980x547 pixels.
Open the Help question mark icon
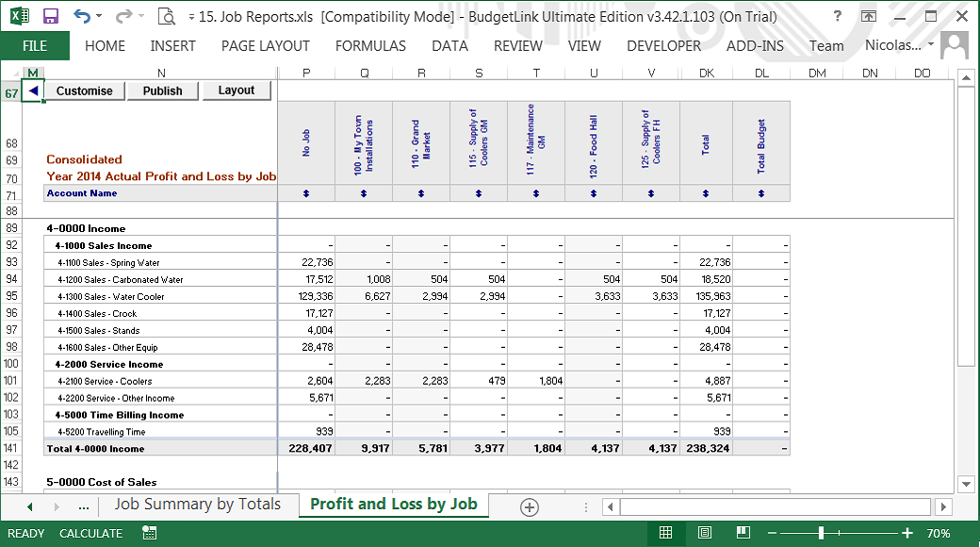tap(838, 16)
